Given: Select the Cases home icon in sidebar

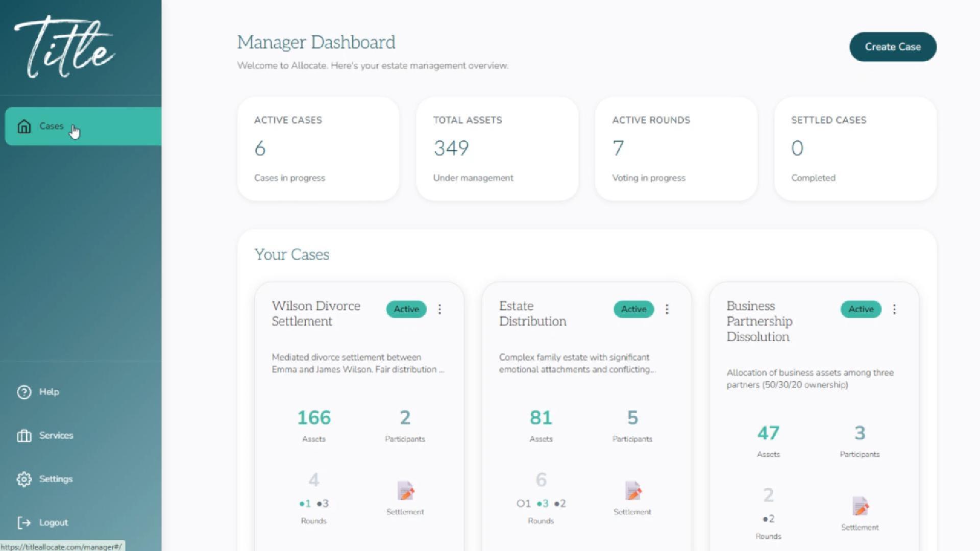Looking at the screenshot, I should pyautogui.click(x=24, y=126).
